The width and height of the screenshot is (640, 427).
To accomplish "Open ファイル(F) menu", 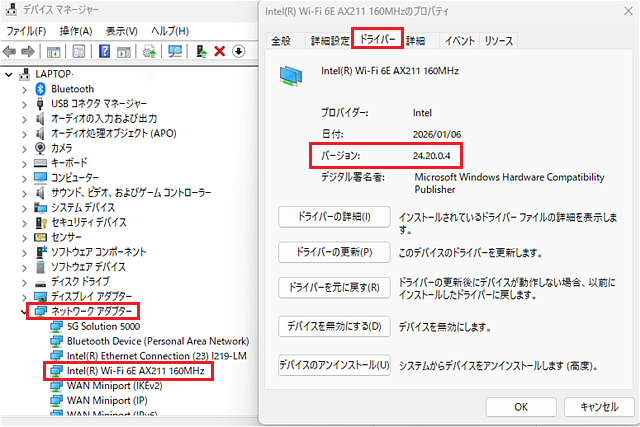I will [26, 31].
